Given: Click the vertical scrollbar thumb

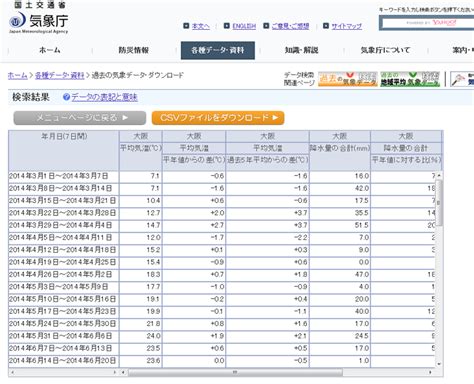Looking at the screenshot, I should pyautogui.click(x=439, y=203).
